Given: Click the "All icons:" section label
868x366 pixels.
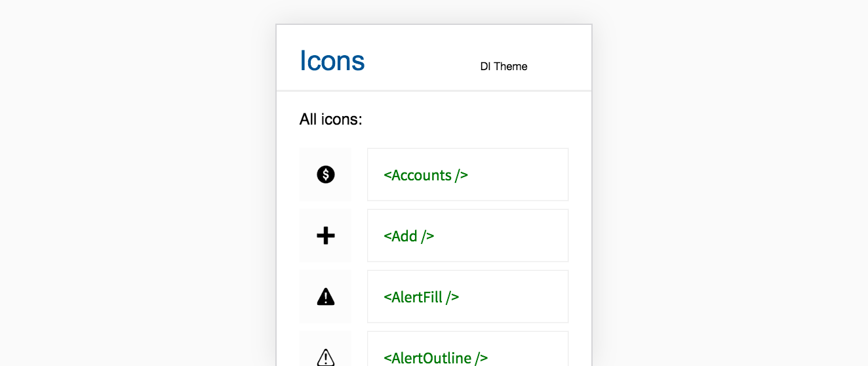Looking at the screenshot, I should 330,119.
